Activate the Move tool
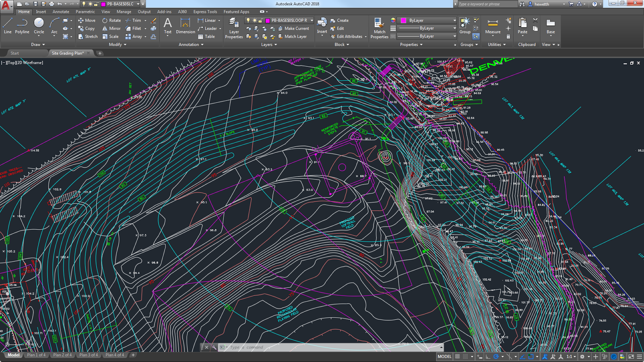Image resolution: width=644 pixels, height=362 pixels. pos(87,20)
